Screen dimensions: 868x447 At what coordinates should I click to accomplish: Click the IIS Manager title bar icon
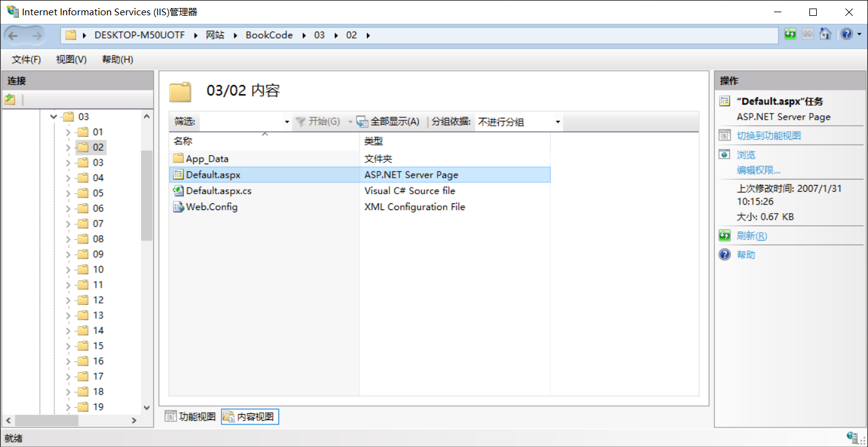coord(12,12)
